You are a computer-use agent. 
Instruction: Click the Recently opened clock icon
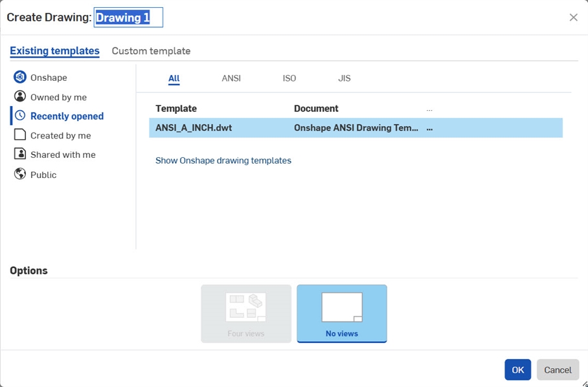pyautogui.click(x=20, y=116)
